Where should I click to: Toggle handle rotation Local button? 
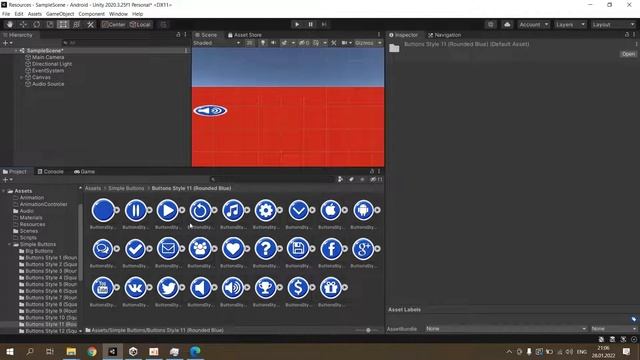pyautogui.click(x=140, y=24)
